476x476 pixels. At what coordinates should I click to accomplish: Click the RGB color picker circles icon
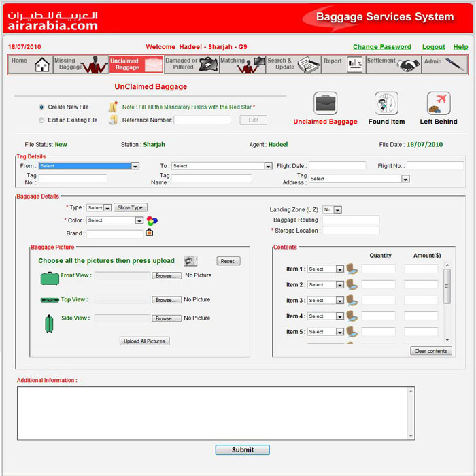[x=152, y=220]
